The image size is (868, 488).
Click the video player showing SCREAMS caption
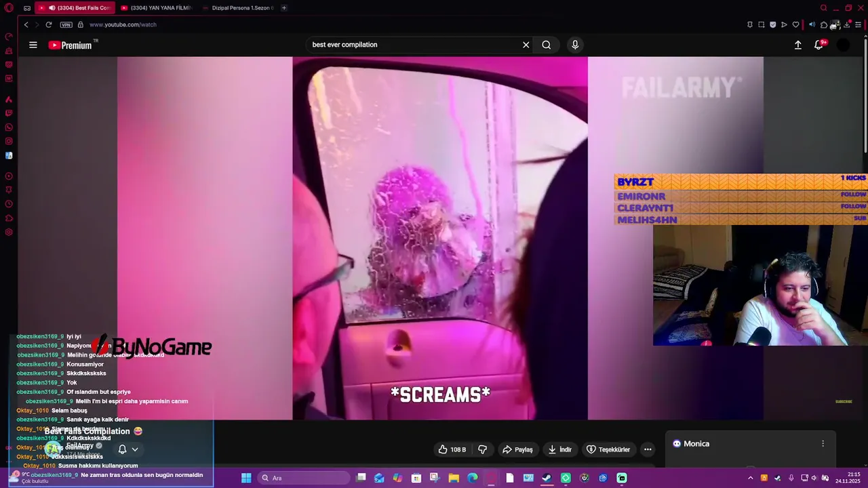pyautogui.click(x=440, y=239)
